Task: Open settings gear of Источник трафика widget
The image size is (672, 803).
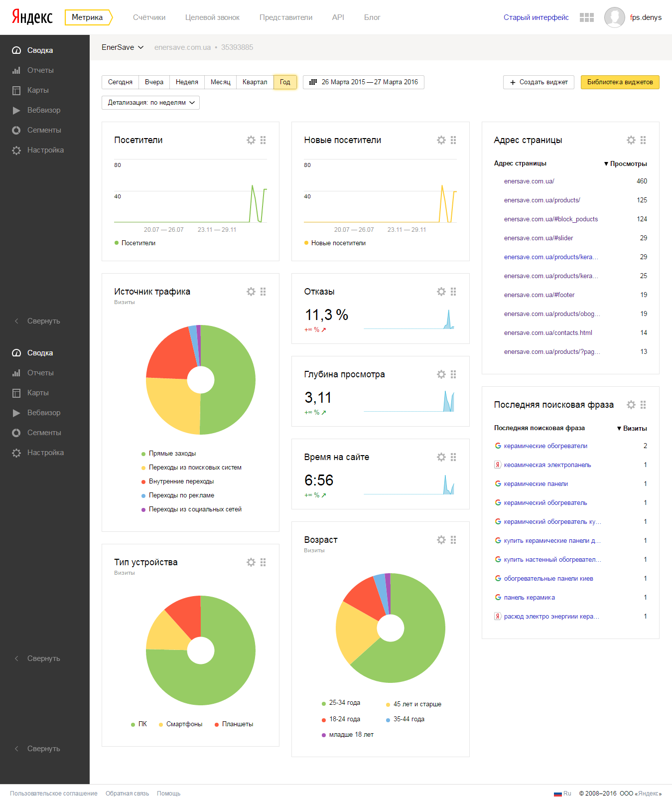Action: [251, 292]
